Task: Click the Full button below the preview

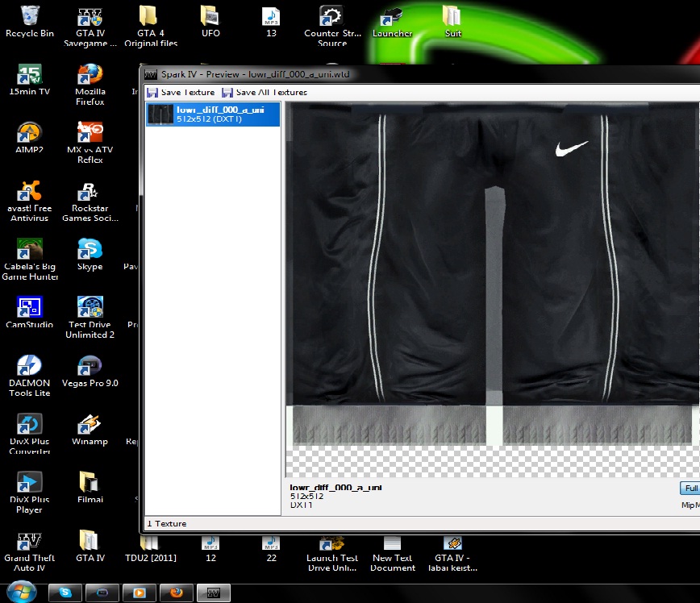Action: tap(690, 489)
